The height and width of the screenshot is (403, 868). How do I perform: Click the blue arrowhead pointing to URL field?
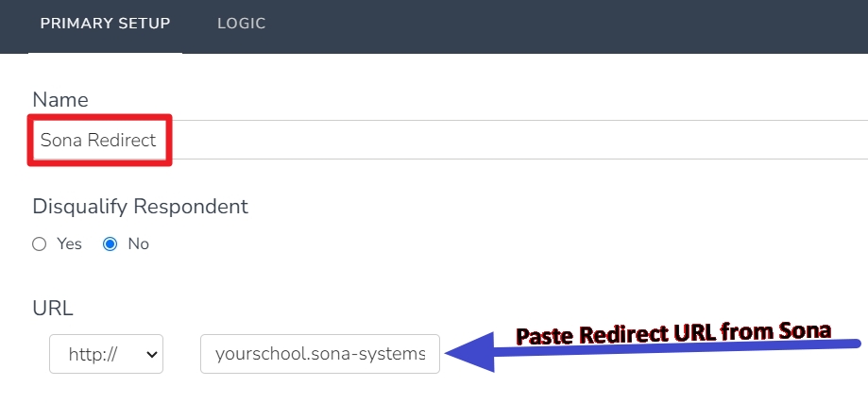pyautogui.click(x=469, y=352)
